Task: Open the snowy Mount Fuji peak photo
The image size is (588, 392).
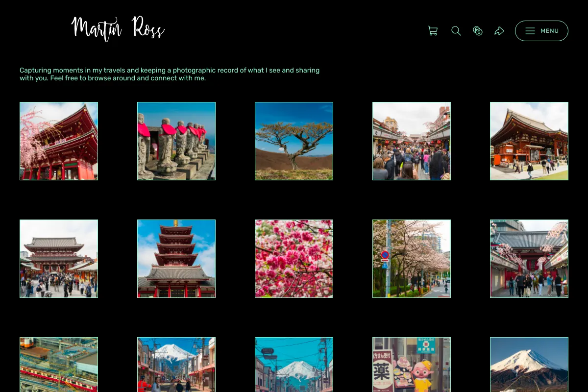Action: (529, 365)
